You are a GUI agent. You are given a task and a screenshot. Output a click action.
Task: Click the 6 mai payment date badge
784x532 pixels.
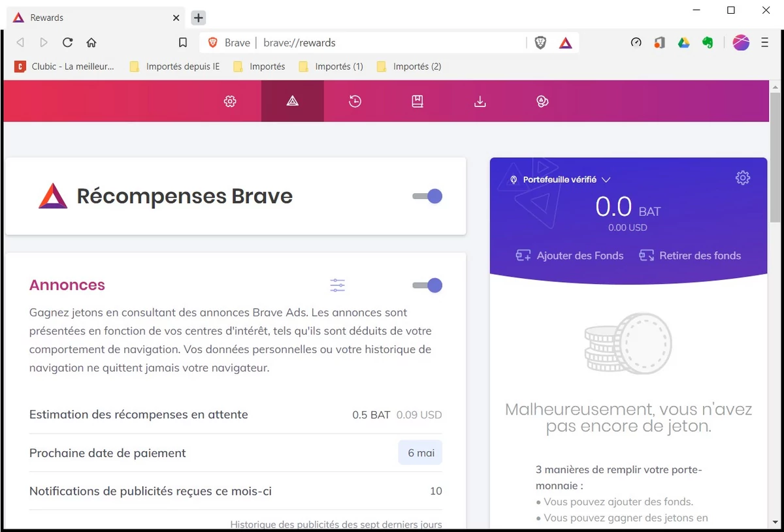[x=420, y=453]
